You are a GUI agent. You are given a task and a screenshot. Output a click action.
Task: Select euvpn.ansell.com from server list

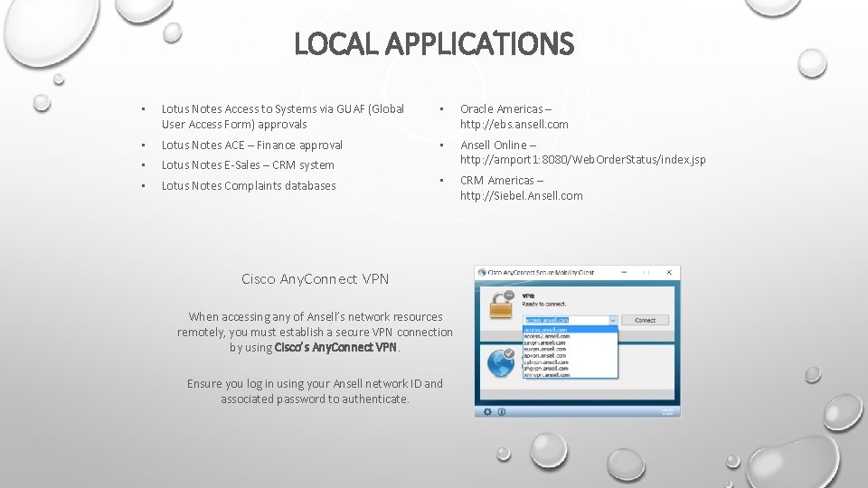click(570, 349)
